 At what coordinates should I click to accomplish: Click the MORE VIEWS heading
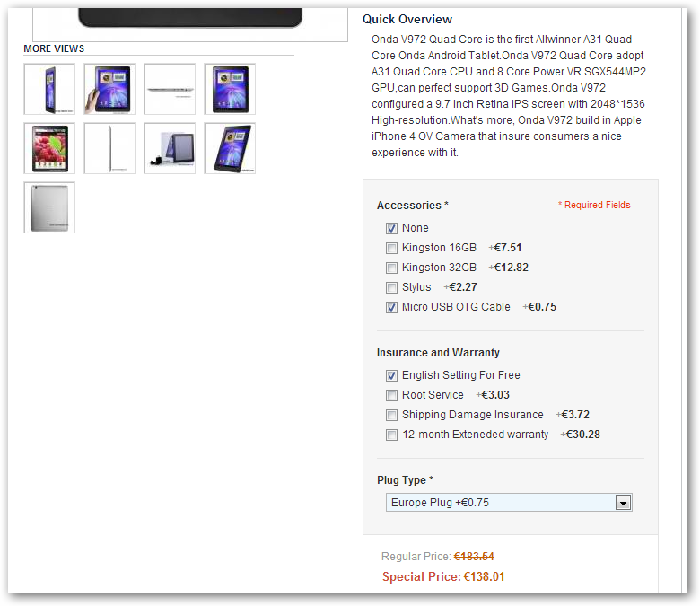[x=54, y=48]
